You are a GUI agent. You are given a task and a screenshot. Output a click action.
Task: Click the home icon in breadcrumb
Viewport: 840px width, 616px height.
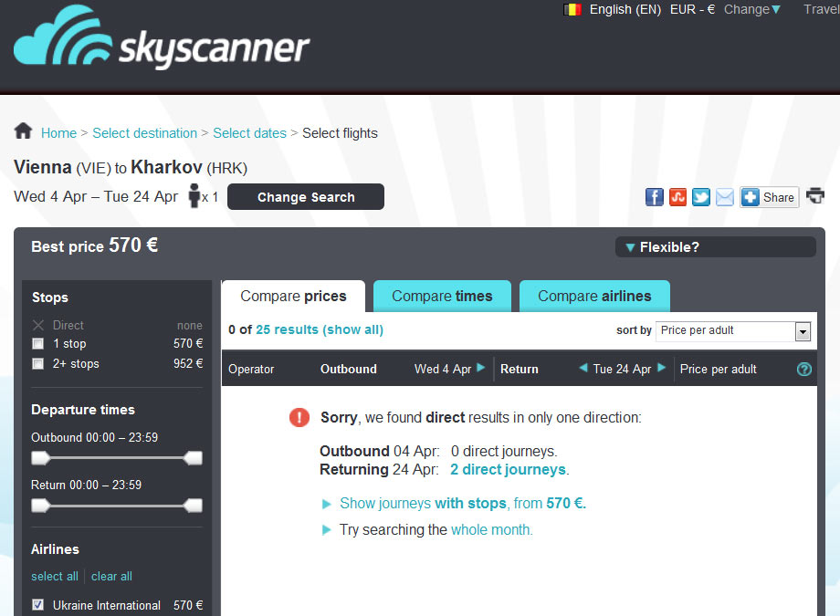[23, 131]
